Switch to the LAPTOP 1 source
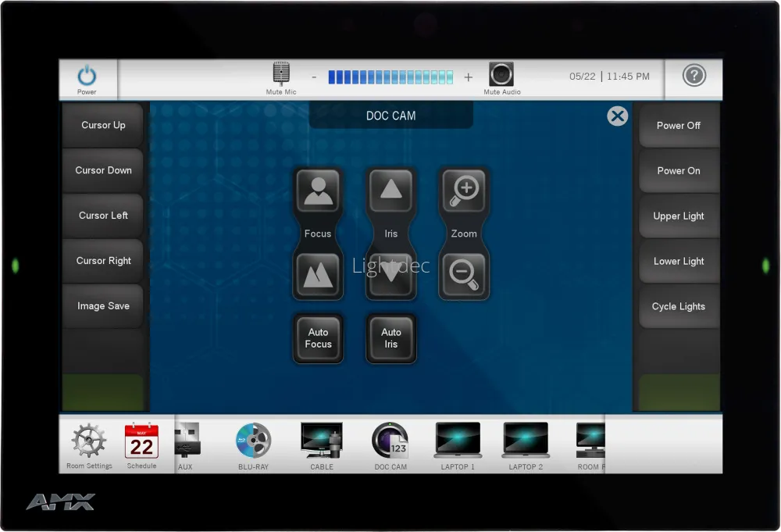The image size is (781, 532). tap(458, 442)
